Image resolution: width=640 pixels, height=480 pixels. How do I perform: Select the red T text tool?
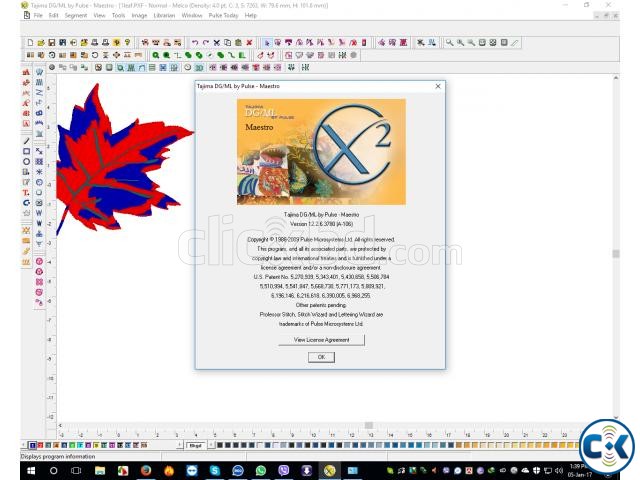26,193
